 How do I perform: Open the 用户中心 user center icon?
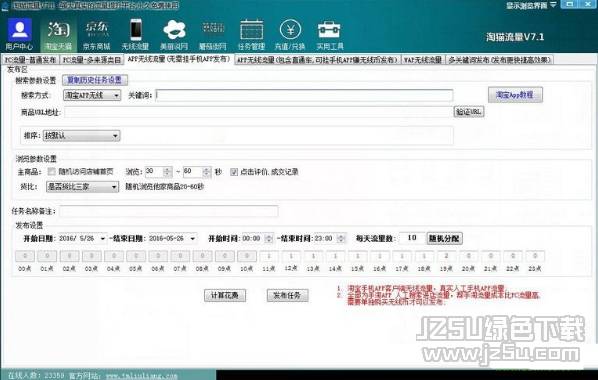[x=19, y=34]
